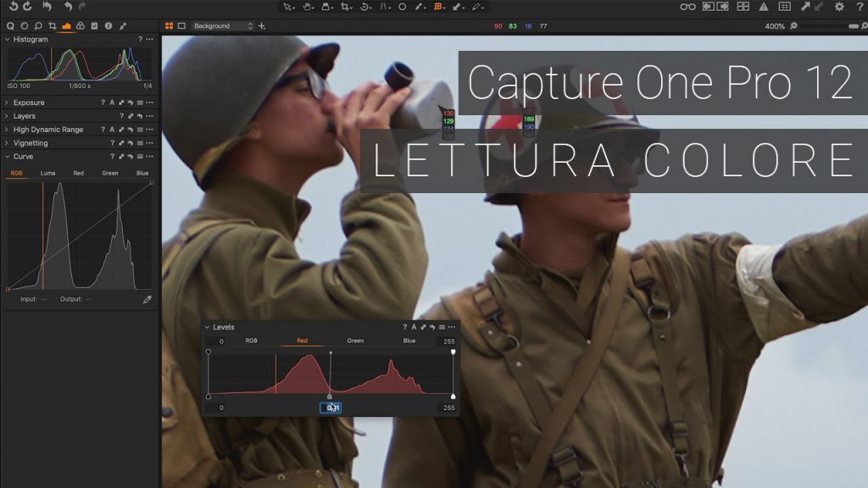Viewport: 868px width, 488px height.
Task: Click Copy adjustments arrow icon
Action: point(805,7)
